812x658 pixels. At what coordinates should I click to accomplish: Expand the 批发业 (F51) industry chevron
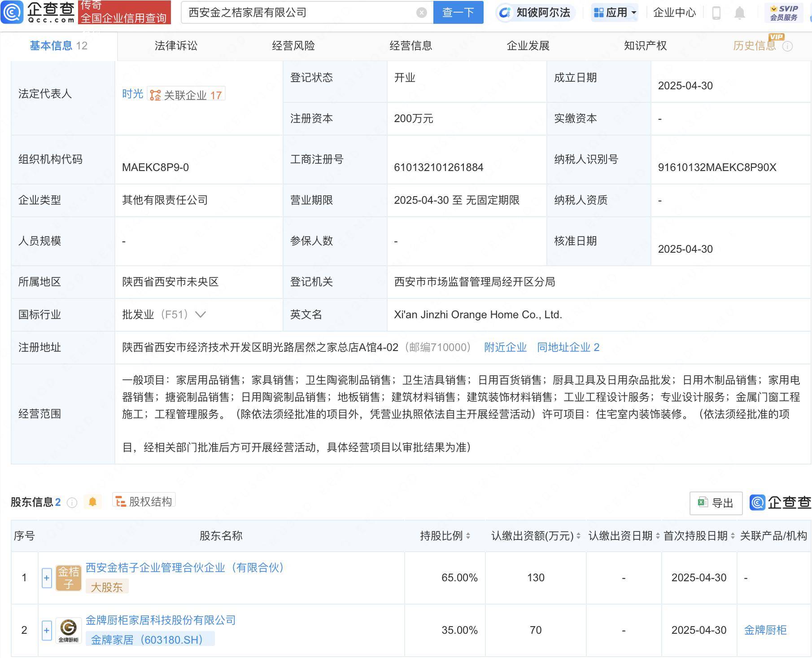click(x=201, y=315)
